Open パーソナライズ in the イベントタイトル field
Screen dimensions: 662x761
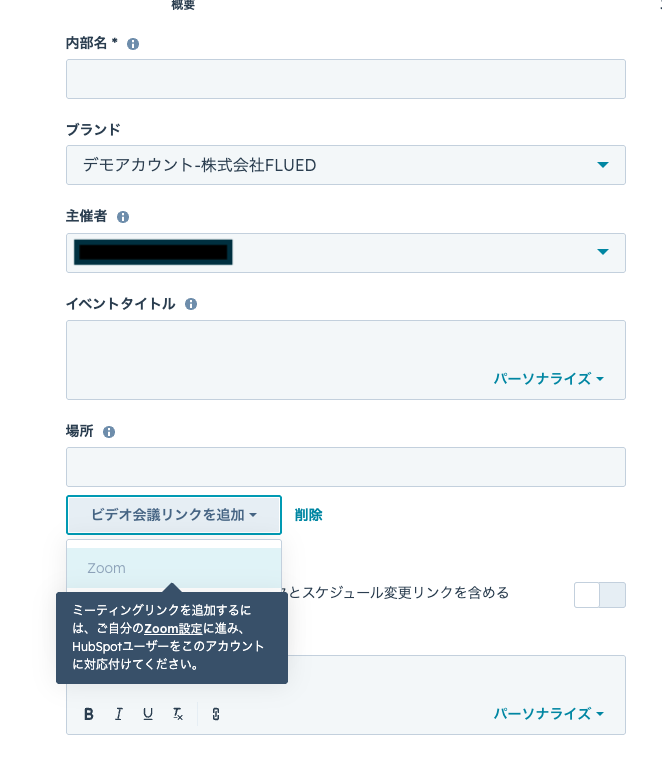click(548, 379)
